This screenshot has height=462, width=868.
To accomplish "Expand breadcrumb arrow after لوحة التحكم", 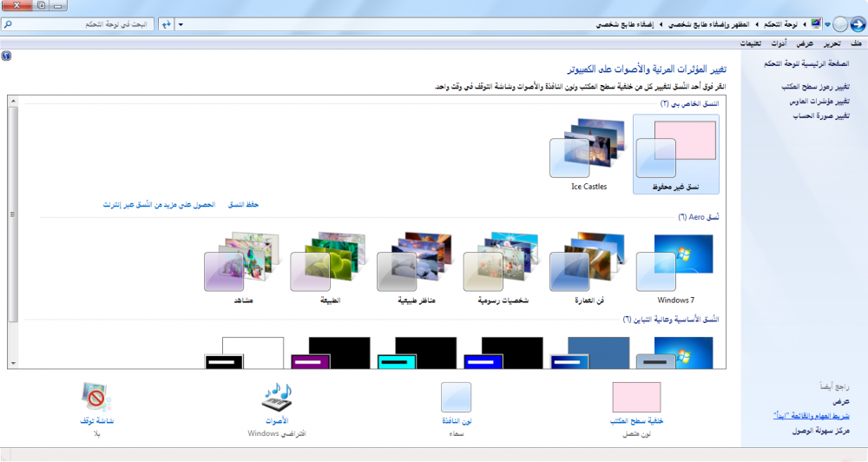I will pos(757,24).
